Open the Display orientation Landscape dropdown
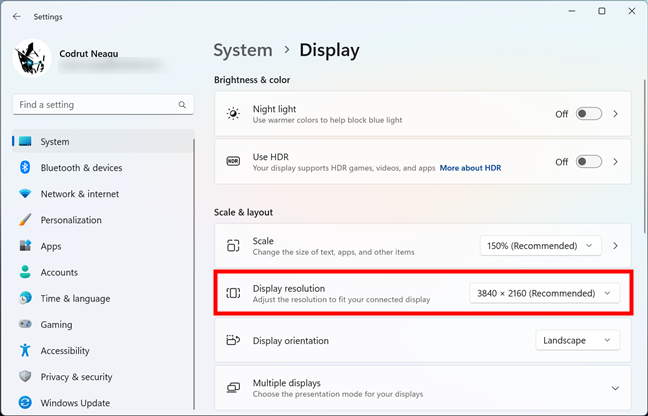Screen dimensions: 648x416 point(577,341)
